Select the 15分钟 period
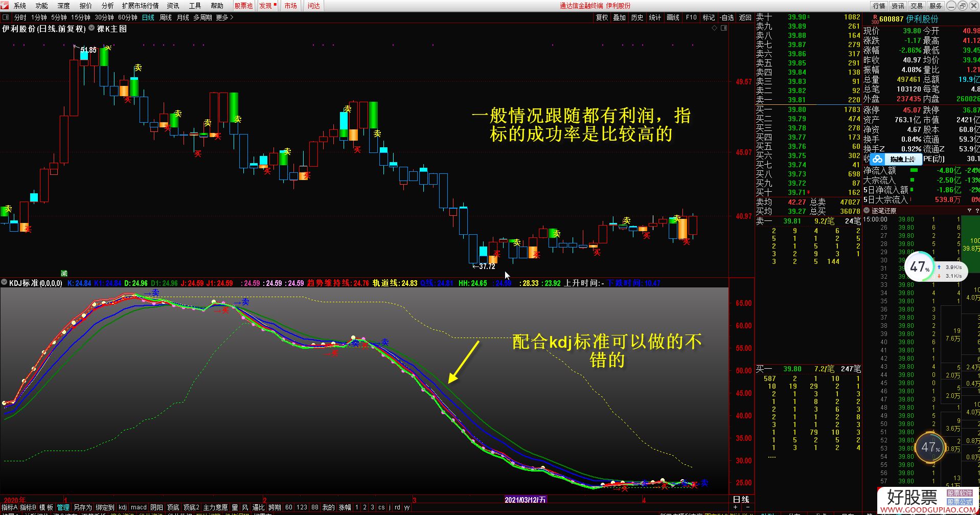 (81, 17)
